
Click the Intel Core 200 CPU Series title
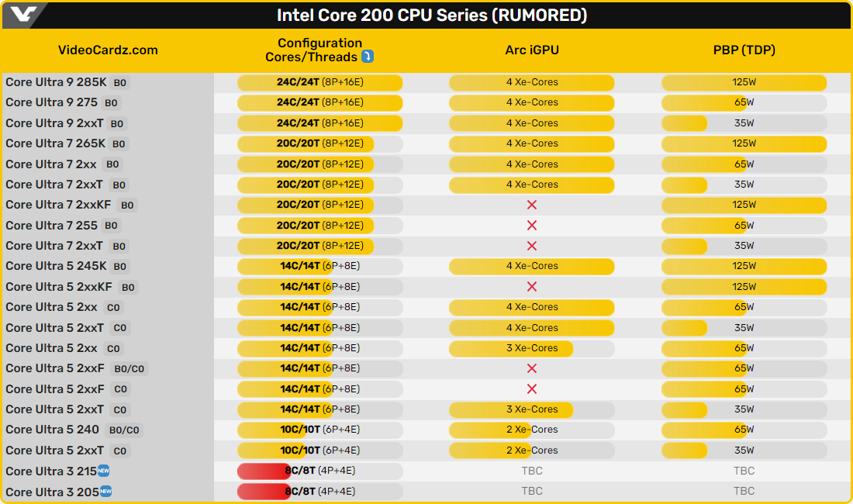(432, 16)
